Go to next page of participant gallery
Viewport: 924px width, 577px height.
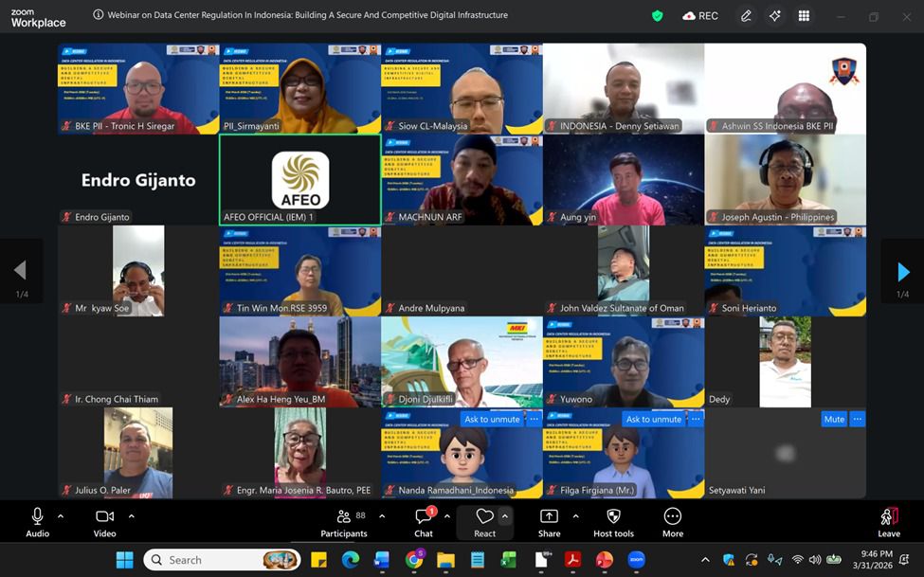tap(902, 273)
